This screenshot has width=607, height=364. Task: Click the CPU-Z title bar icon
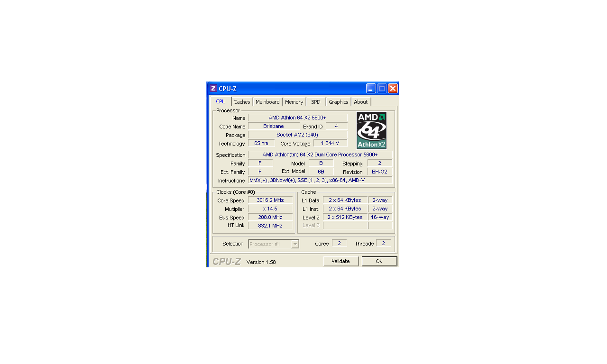[x=213, y=88]
